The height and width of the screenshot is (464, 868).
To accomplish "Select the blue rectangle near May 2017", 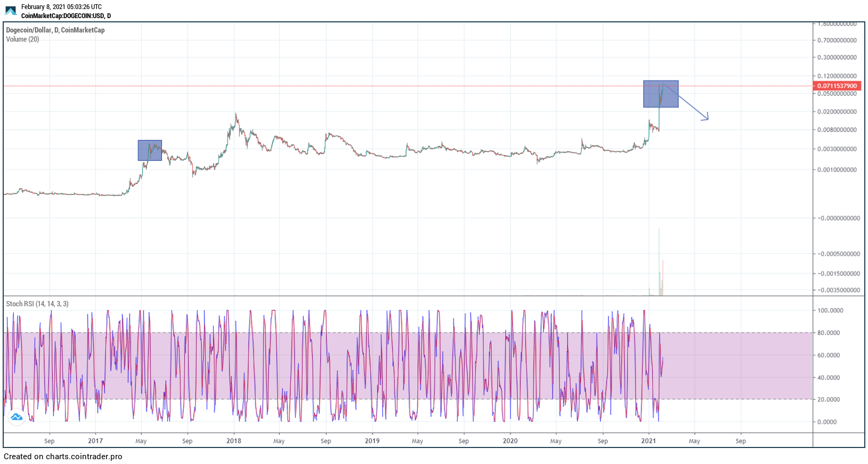I will pos(150,151).
